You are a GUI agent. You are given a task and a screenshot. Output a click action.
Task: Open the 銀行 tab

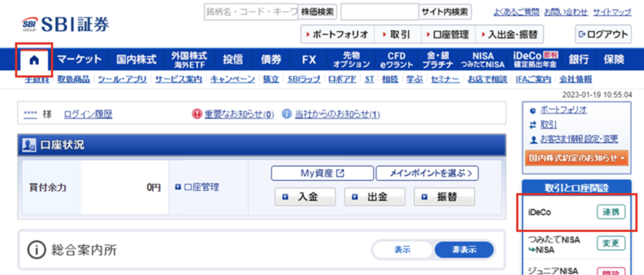[x=579, y=60]
